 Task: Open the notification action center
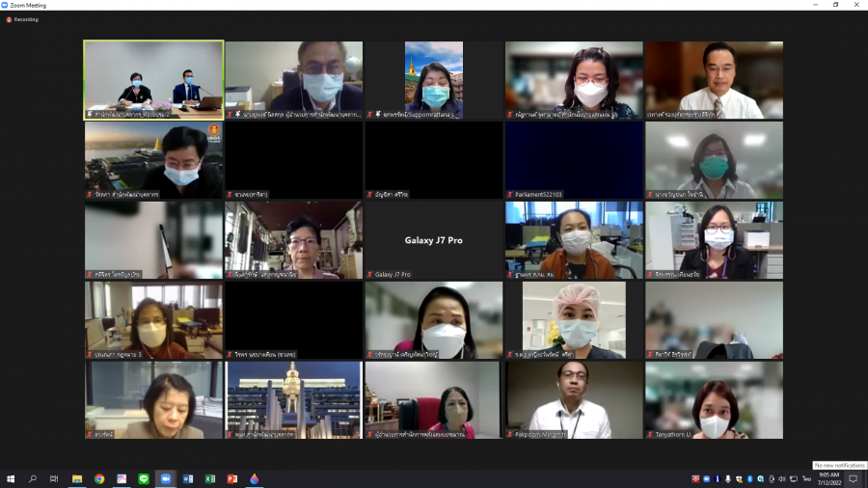(853, 478)
